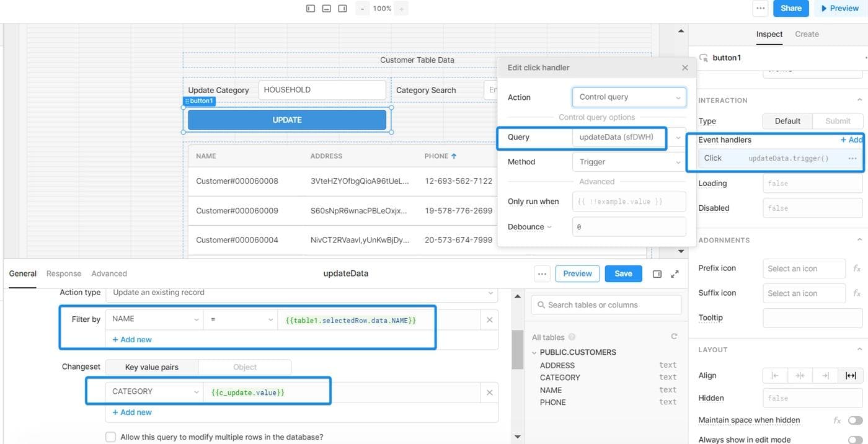Remove the NAME filter row

click(x=489, y=320)
